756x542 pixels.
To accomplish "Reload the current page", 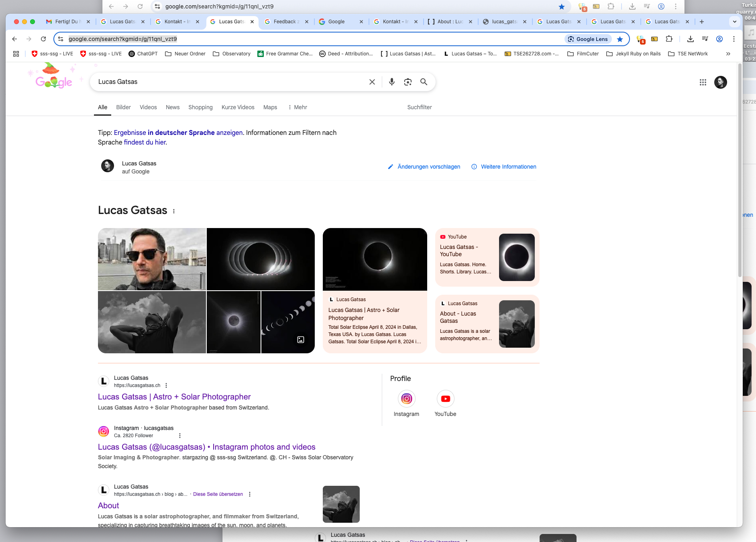I will point(43,39).
